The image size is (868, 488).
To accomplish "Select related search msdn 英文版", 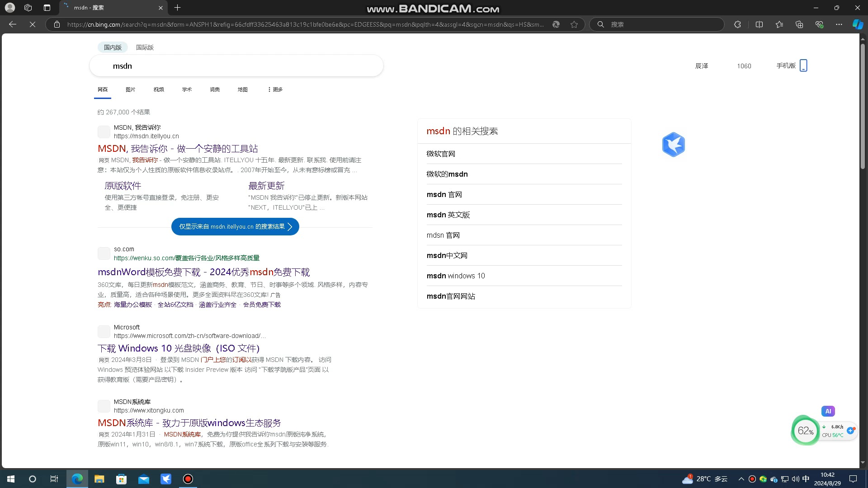I will (448, 215).
